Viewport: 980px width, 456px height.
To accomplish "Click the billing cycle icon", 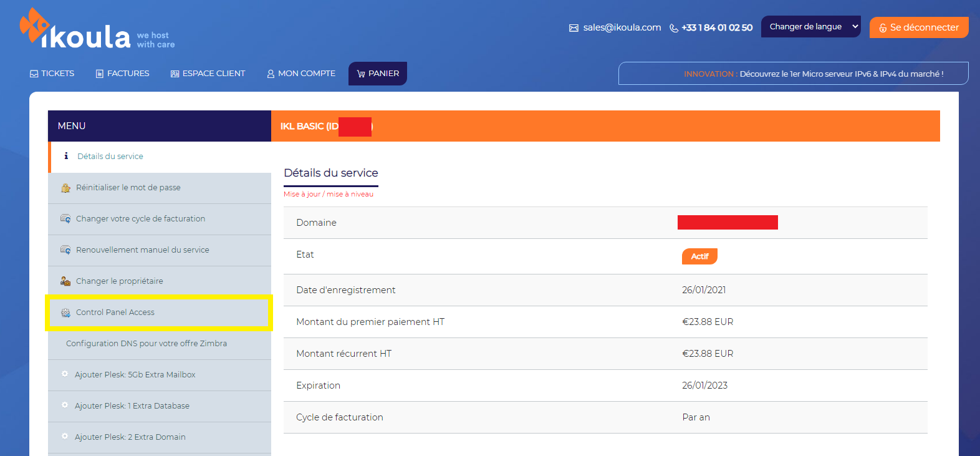I will (65, 219).
